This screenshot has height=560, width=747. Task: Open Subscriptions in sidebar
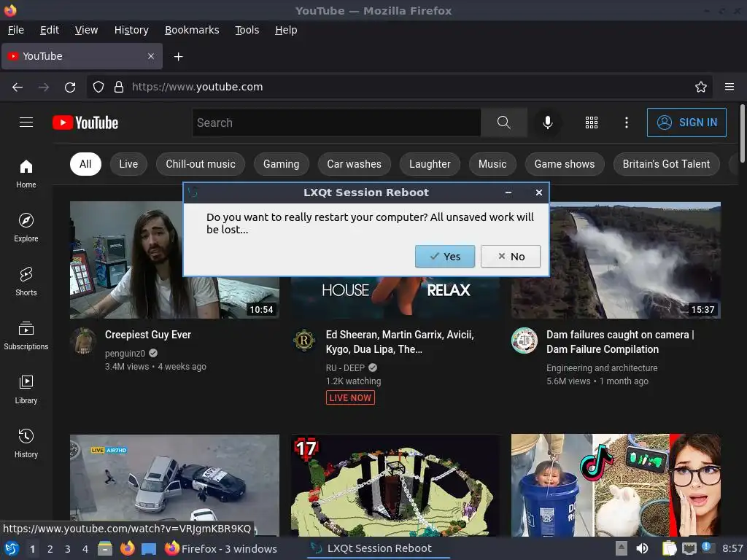click(x=26, y=335)
